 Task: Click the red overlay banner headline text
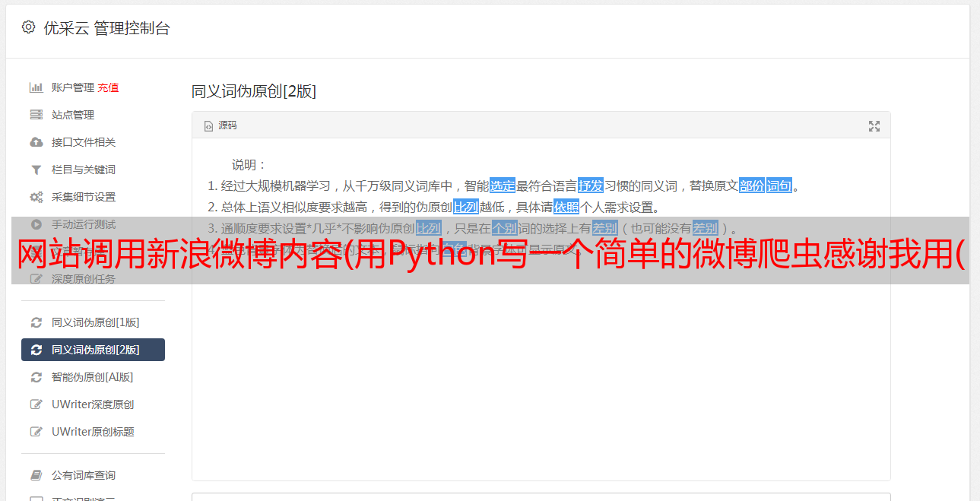(x=490, y=257)
